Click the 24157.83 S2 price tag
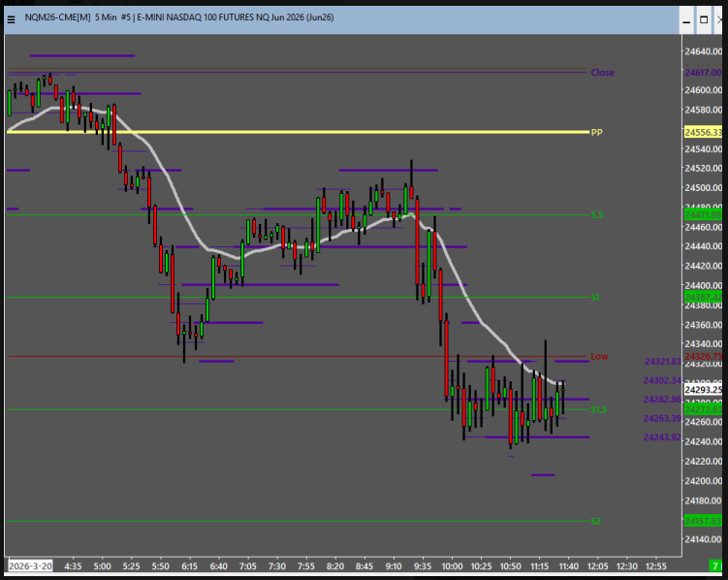This screenshot has width=728, height=580. point(703,521)
